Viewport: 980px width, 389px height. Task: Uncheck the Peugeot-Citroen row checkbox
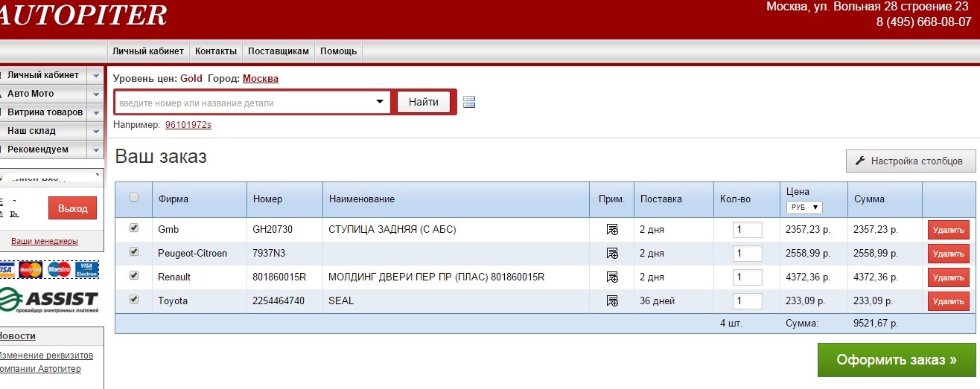point(134,252)
